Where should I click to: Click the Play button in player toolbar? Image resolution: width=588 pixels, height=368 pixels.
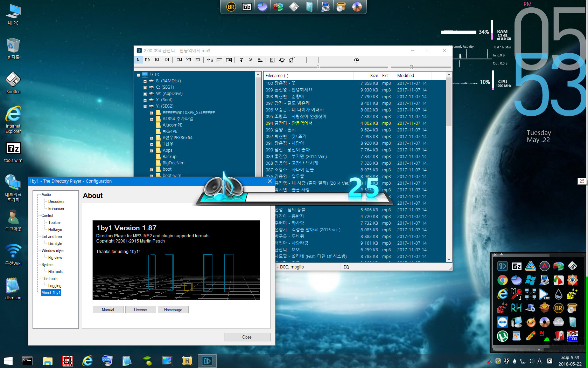pyautogui.click(x=138, y=60)
